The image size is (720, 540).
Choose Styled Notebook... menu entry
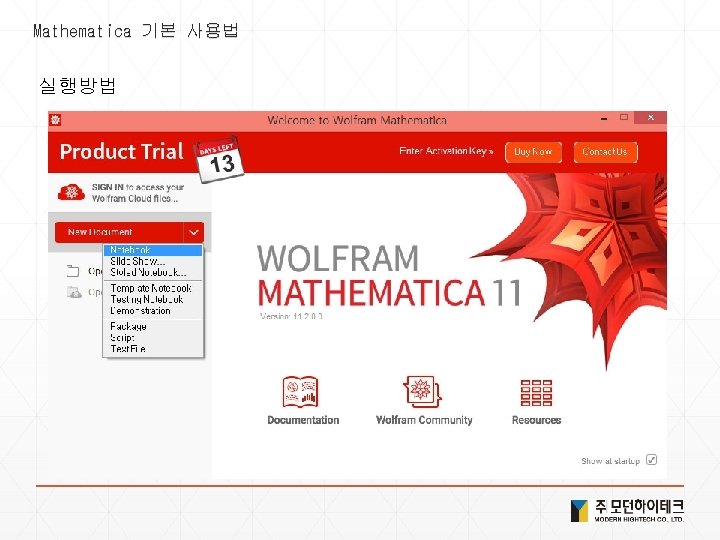click(153, 272)
